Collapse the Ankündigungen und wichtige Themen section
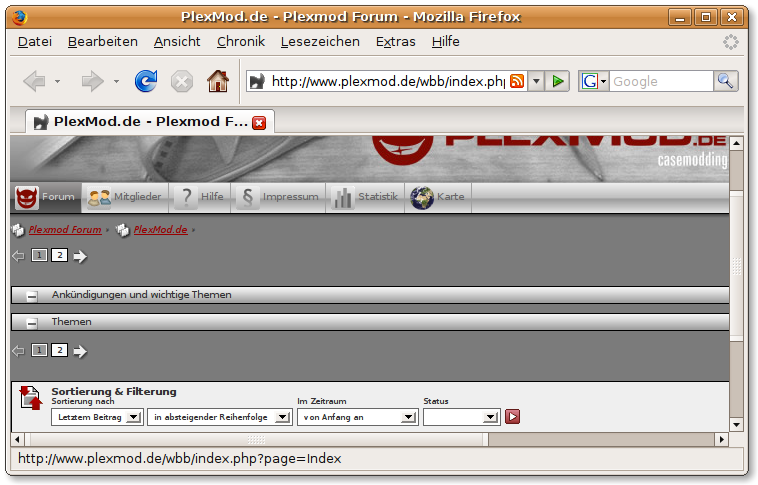This screenshot has height=485, width=758. (x=31, y=296)
